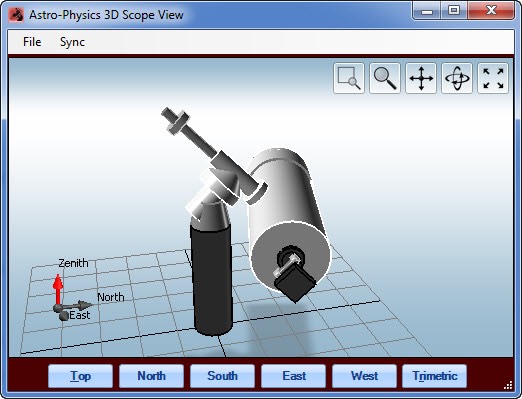This screenshot has width=522, height=399.
Task: Select the East view button
Action: (293, 376)
